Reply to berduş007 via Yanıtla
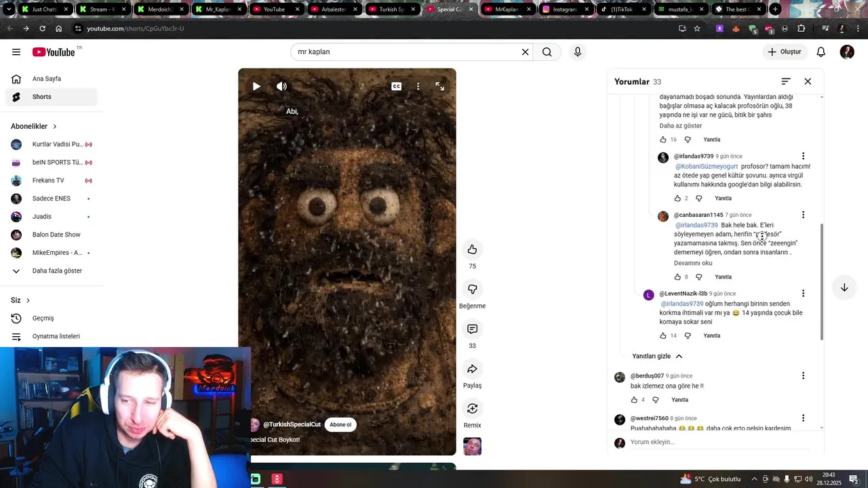 tap(679, 400)
